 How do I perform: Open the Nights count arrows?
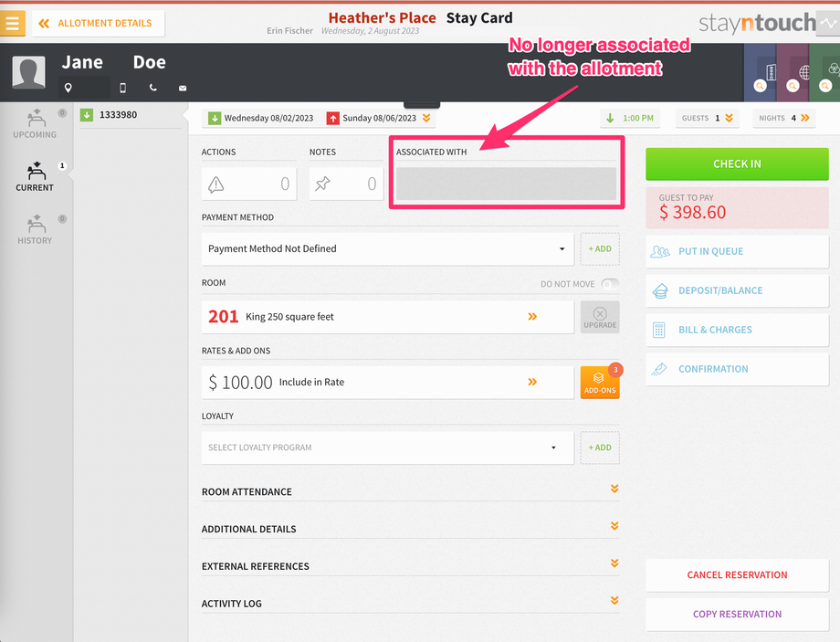784,118
